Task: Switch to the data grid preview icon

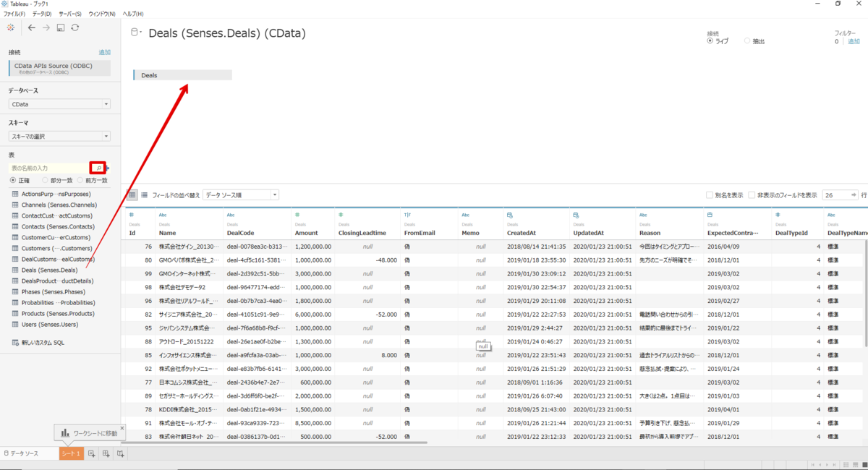Action: 132,195
